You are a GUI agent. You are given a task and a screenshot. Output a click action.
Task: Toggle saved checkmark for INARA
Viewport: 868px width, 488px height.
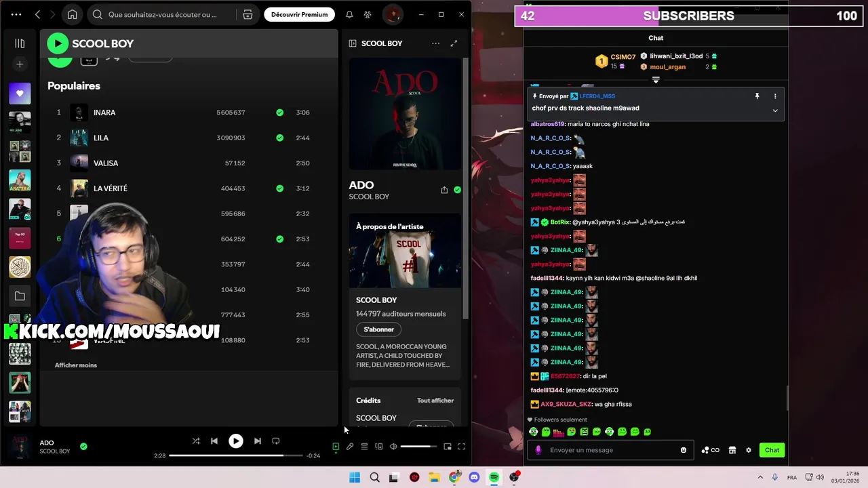click(x=279, y=113)
